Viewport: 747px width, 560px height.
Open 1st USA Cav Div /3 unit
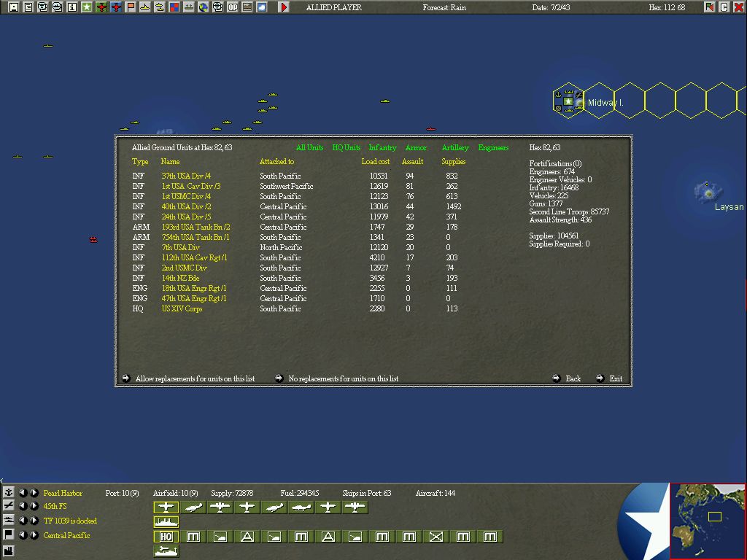191,186
